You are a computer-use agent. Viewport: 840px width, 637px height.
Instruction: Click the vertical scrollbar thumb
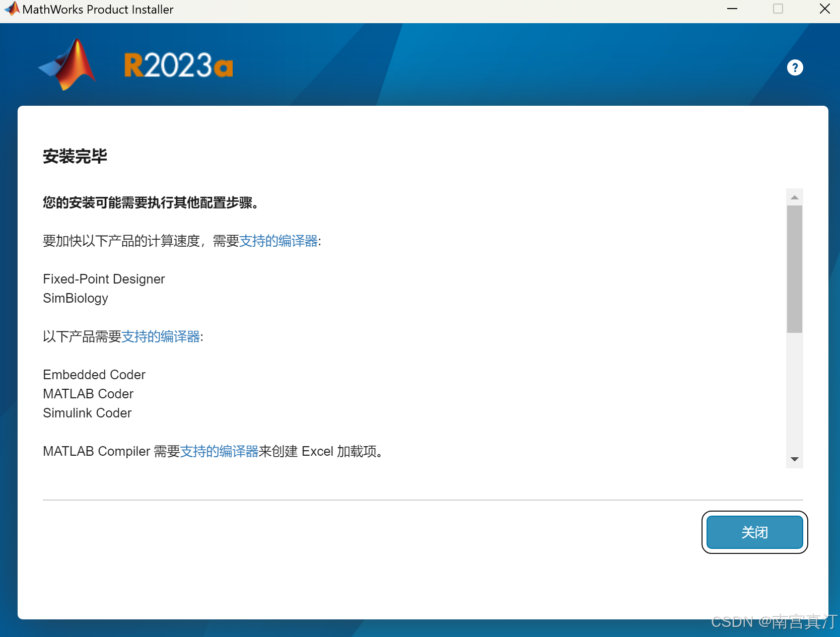[795, 269]
